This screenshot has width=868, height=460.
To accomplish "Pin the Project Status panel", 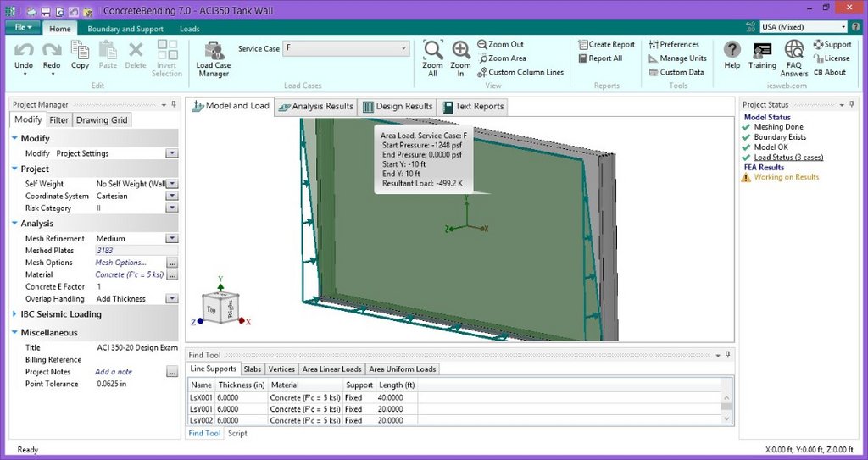I will (853, 104).
